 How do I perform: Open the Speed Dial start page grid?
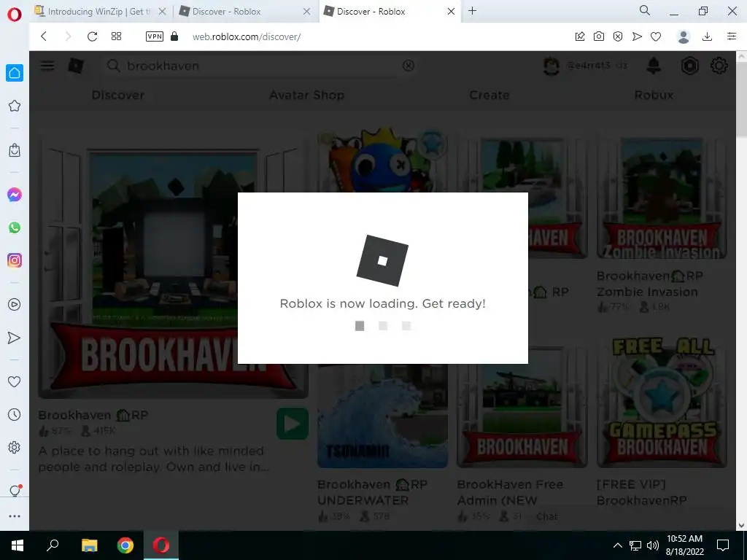click(116, 36)
